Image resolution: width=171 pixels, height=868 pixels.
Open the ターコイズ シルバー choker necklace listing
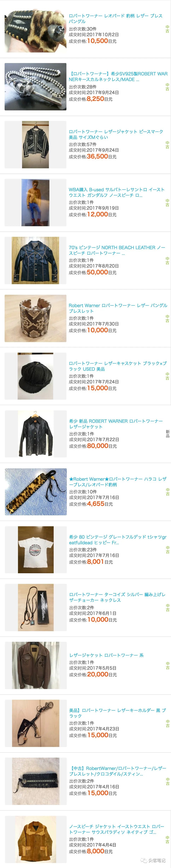coord(117,597)
